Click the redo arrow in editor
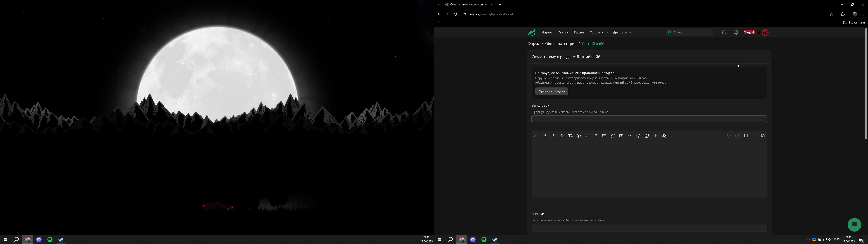Screen dimensions: 868x244 click(737, 136)
